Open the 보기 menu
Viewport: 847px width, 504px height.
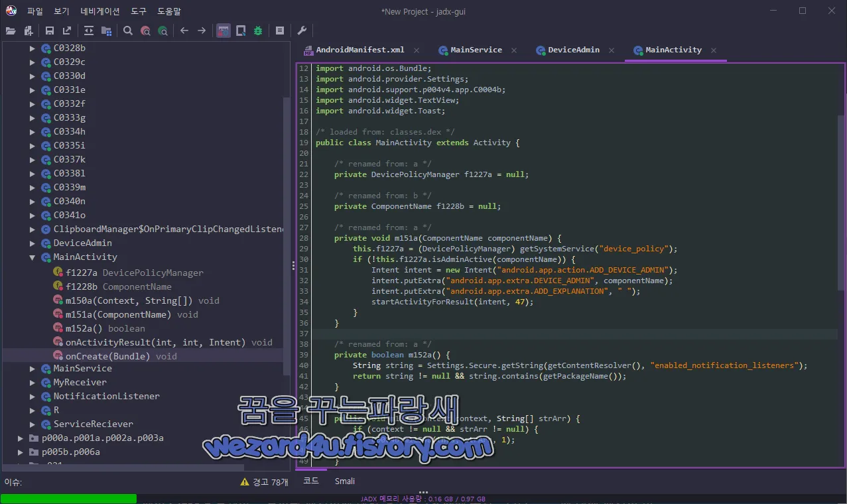tap(62, 11)
